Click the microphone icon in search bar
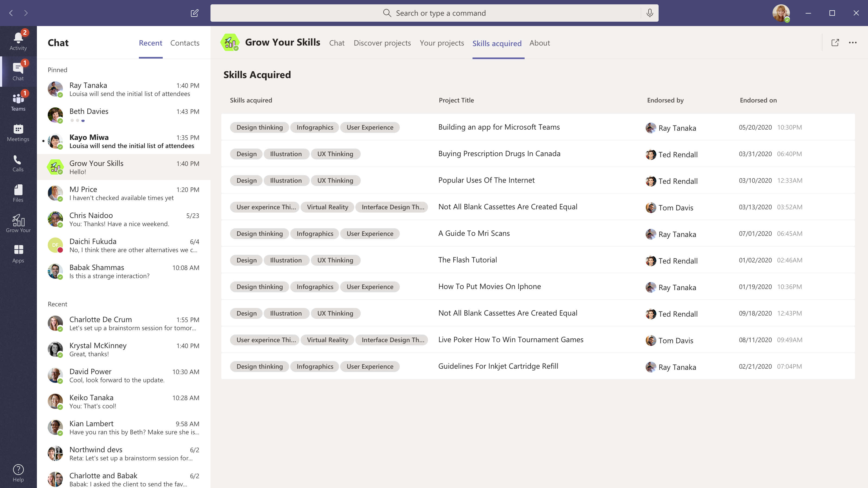 click(x=650, y=13)
